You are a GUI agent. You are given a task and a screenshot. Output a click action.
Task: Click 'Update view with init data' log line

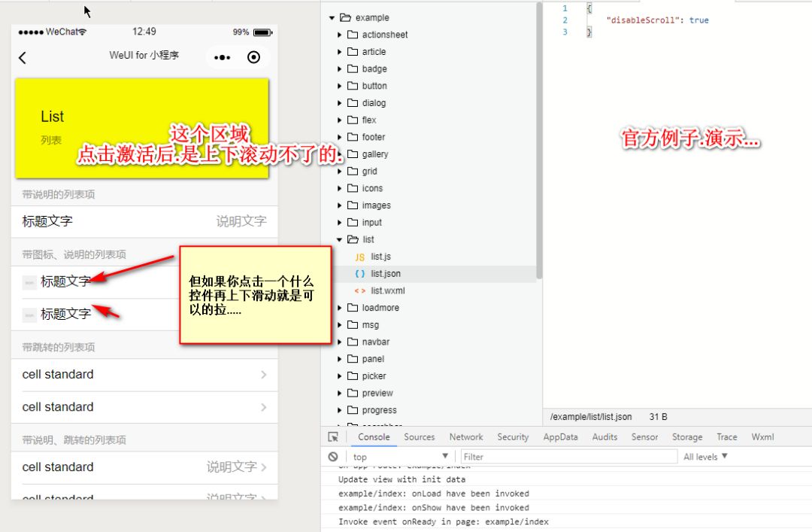401,479
